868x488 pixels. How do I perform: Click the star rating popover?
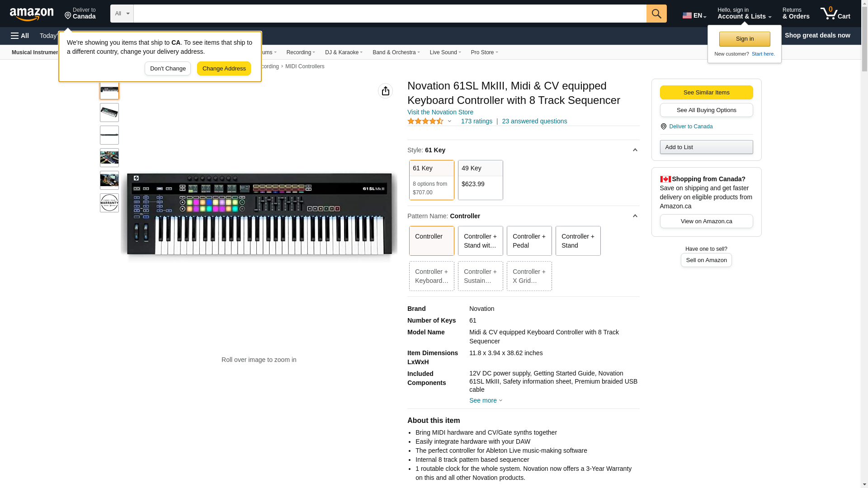[x=429, y=121]
